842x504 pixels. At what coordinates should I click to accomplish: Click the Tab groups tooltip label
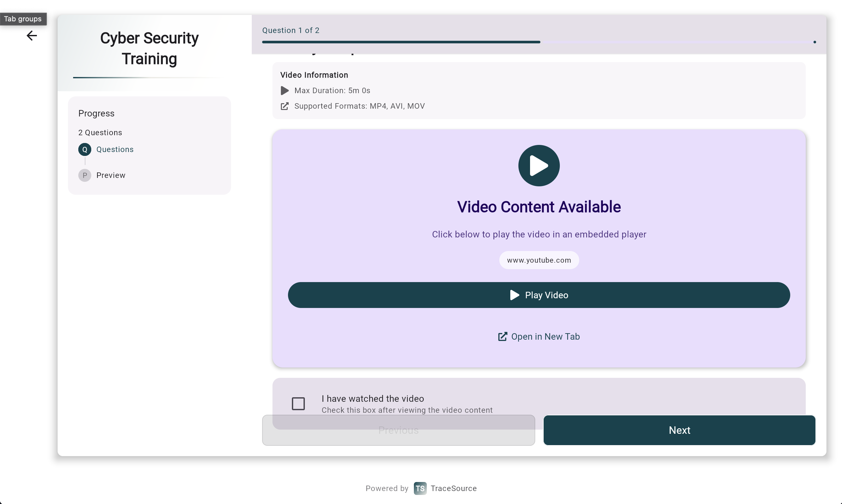(x=23, y=19)
